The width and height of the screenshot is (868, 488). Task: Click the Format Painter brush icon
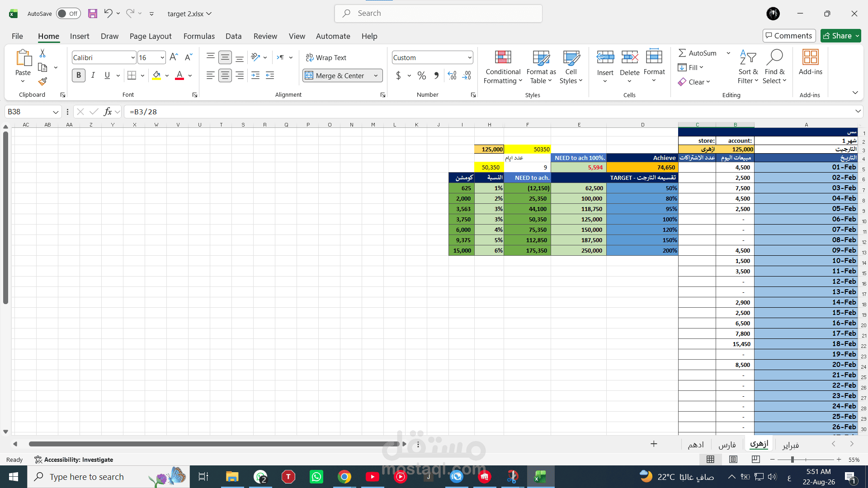pos(42,81)
